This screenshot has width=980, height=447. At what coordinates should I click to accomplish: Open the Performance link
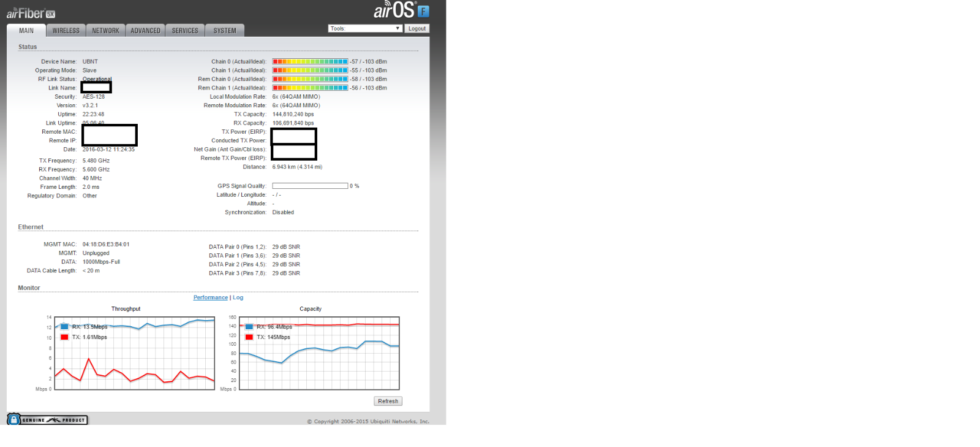point(211,297)
